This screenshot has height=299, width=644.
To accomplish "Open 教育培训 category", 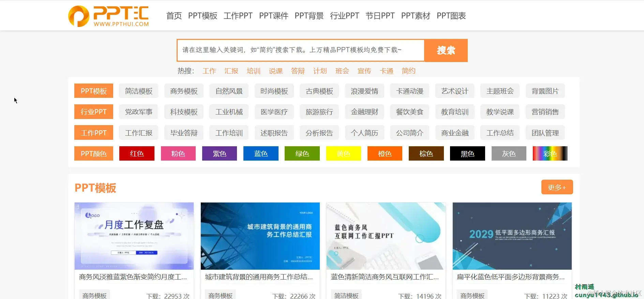I will click(455, 112).
